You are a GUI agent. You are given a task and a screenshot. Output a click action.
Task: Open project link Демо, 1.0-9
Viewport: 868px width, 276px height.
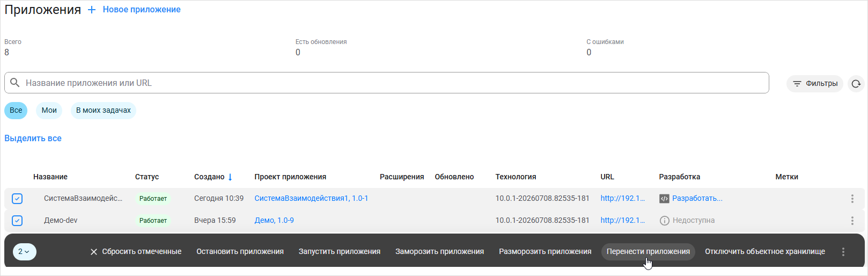(x=274, y=221)
